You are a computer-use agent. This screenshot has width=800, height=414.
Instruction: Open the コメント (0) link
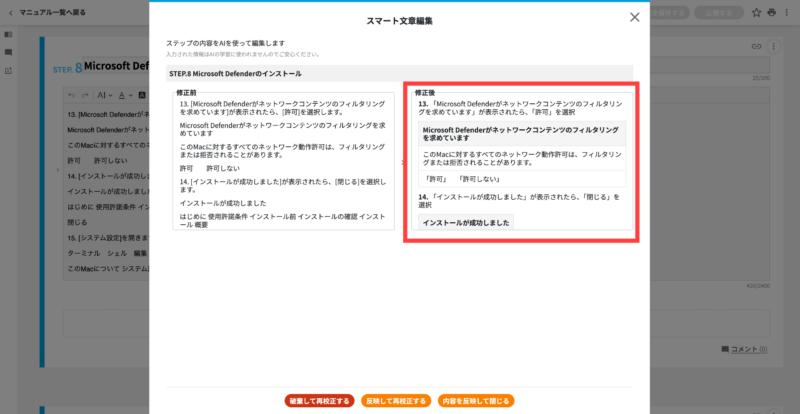point(744,350)
